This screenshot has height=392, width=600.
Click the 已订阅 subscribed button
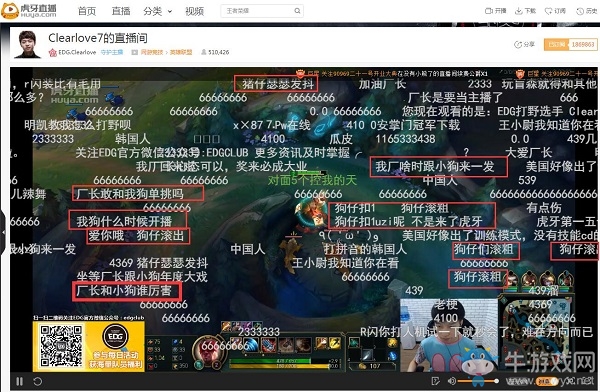pyautogui.click(x=557, y=44)
